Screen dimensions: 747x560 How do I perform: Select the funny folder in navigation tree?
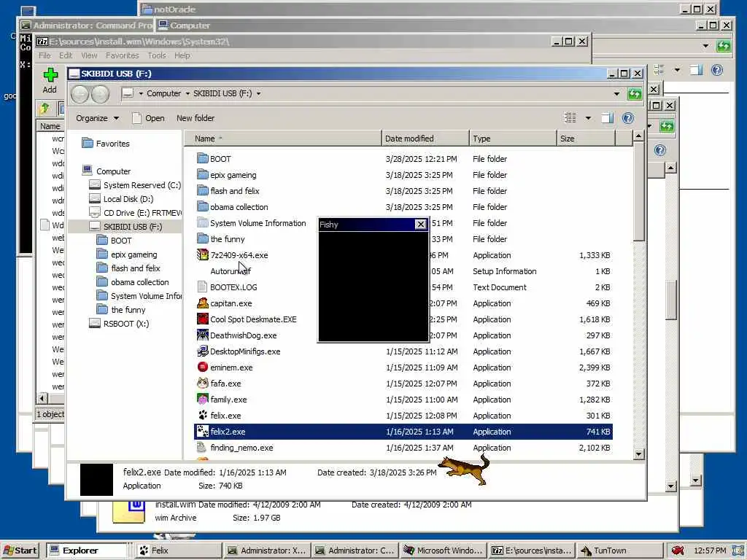coord(121,309)
